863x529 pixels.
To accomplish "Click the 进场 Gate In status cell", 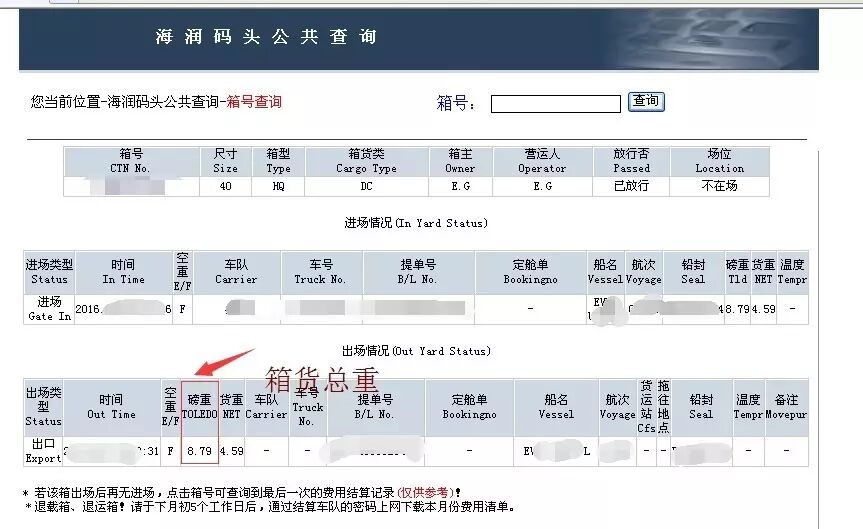I will (x=49, y=309).
